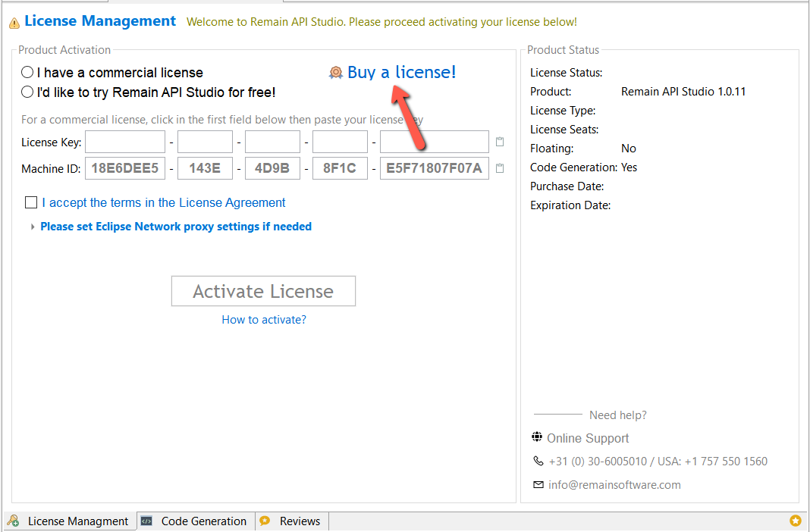Expand the Eclipse Network proxy settings section
Screen dimensions: 810x532
click(33, 227)
